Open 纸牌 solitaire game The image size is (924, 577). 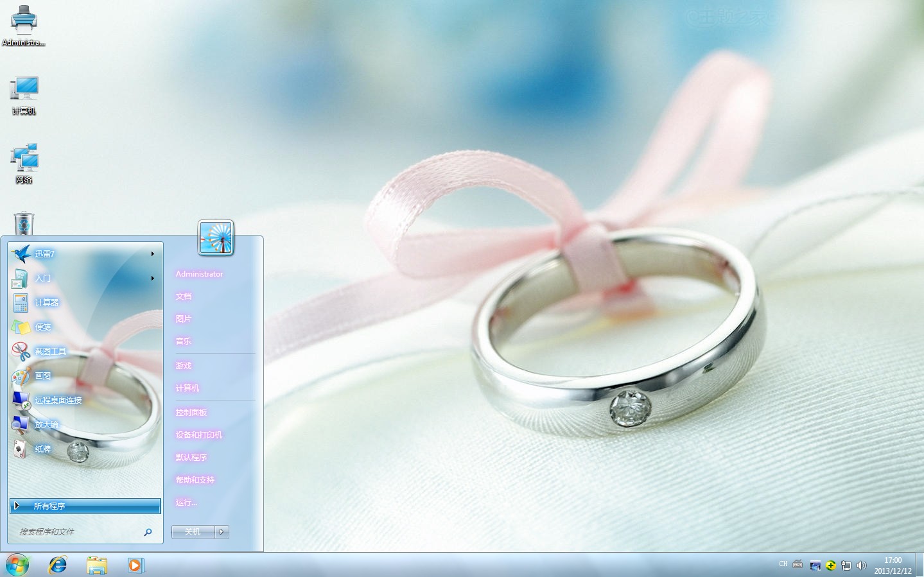[x=85, y=449]
